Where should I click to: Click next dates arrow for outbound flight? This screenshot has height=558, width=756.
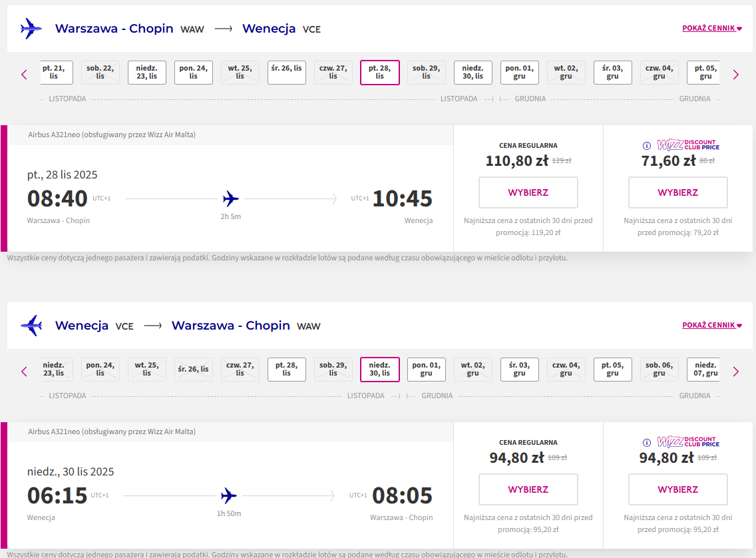click(736, 75)
